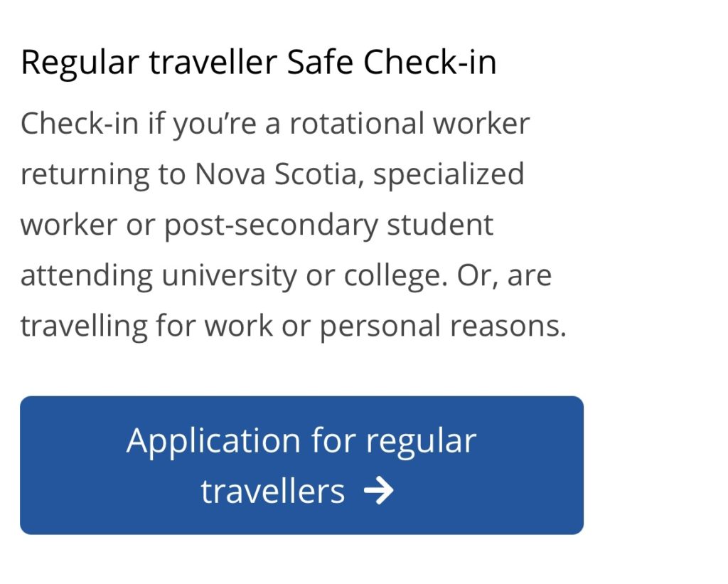This screenshot has height=584, width=728.
Task: Click the 'Check-in if you're a rotational worker' line
Action: (275, 123)
